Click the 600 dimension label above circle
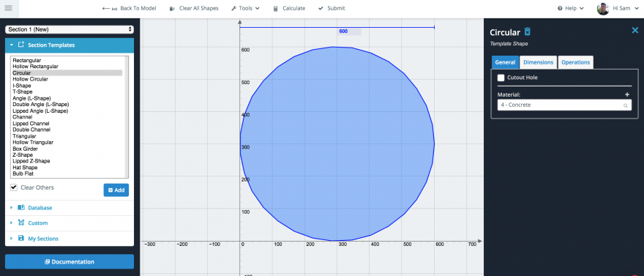 pos(343,31)
